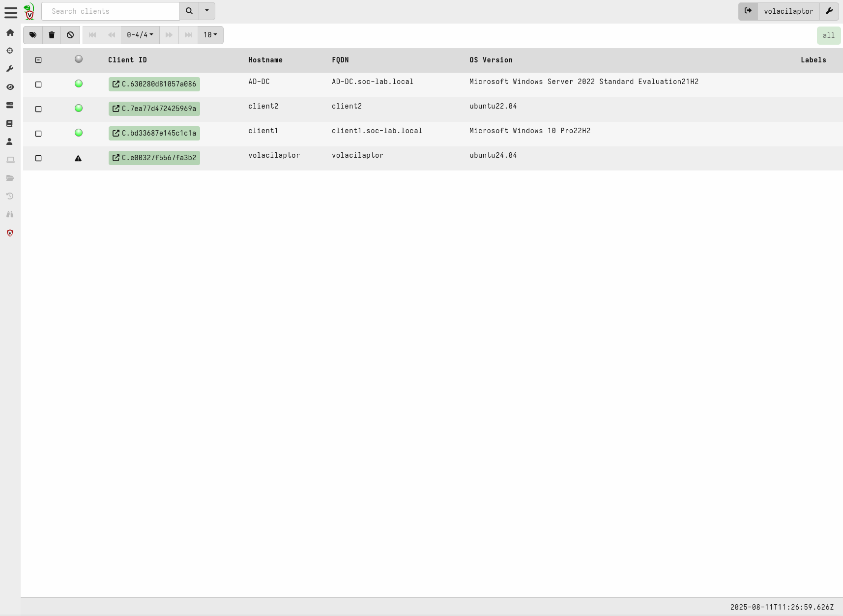Open the page size 10 dropdown
This screenshot has height=616, width=843.
pos(210,35)
